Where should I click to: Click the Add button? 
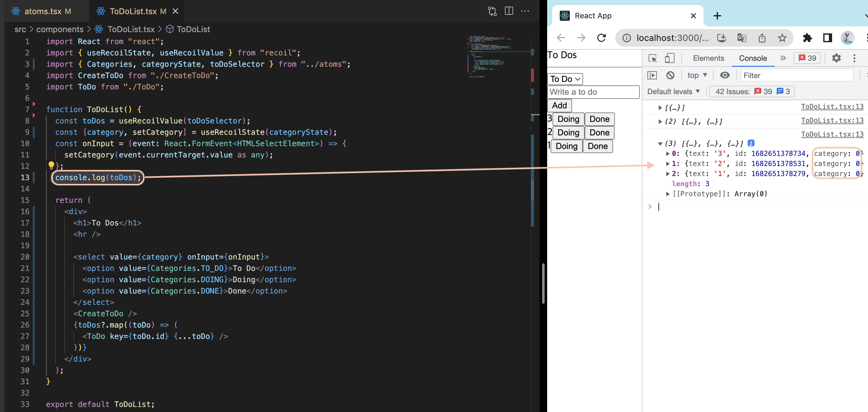(x=559, y=106)
